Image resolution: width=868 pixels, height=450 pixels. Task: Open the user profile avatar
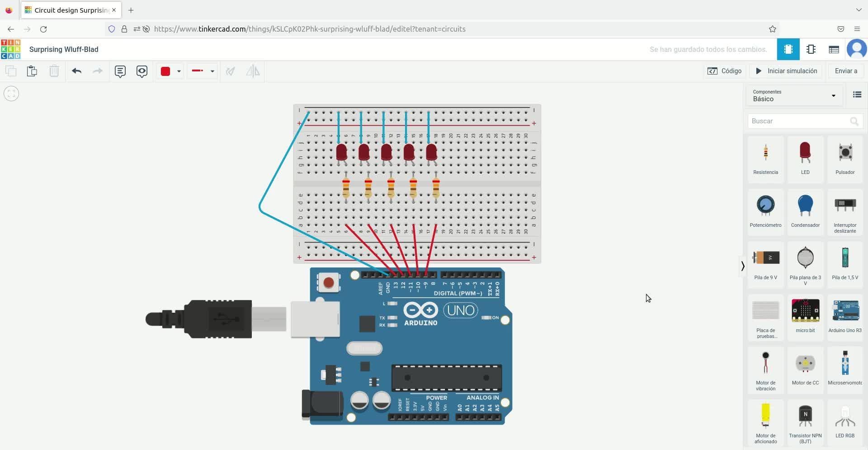click(857, 49)
